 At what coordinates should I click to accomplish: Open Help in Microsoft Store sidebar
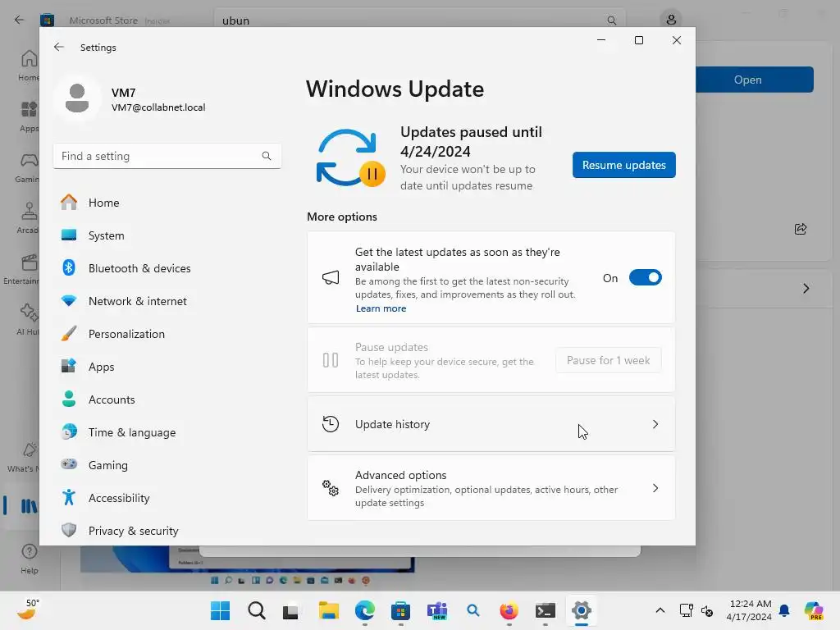pos(29,559)
